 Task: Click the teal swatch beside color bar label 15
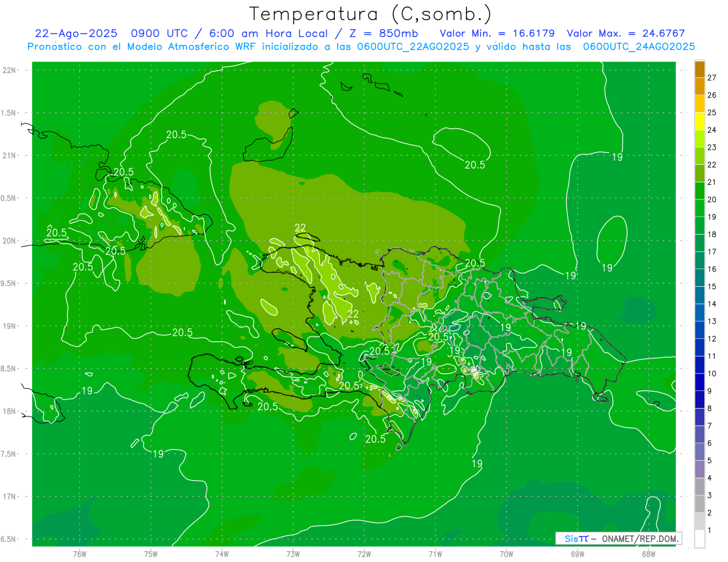[699, 278]
